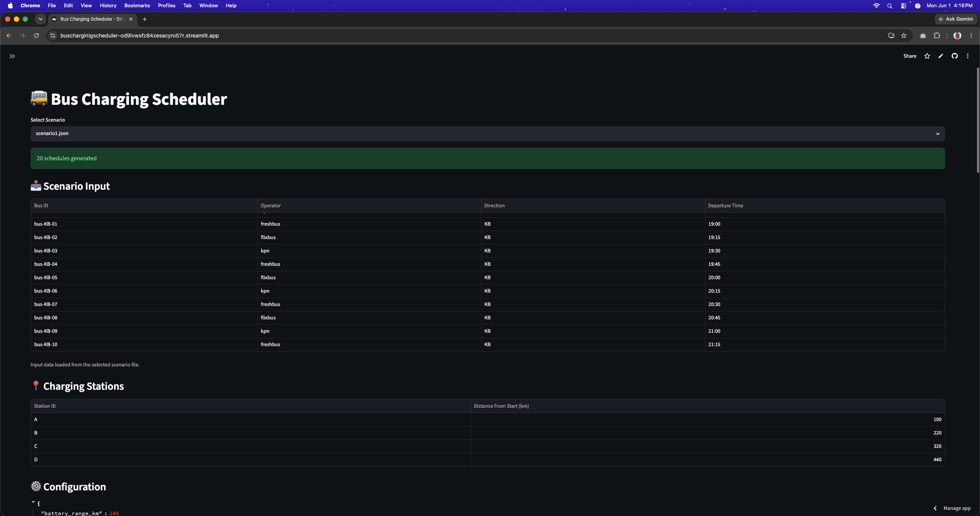Viewport: 980px width, 516px height.
Task: Install app icon in address bar
Action: [891, 36]
